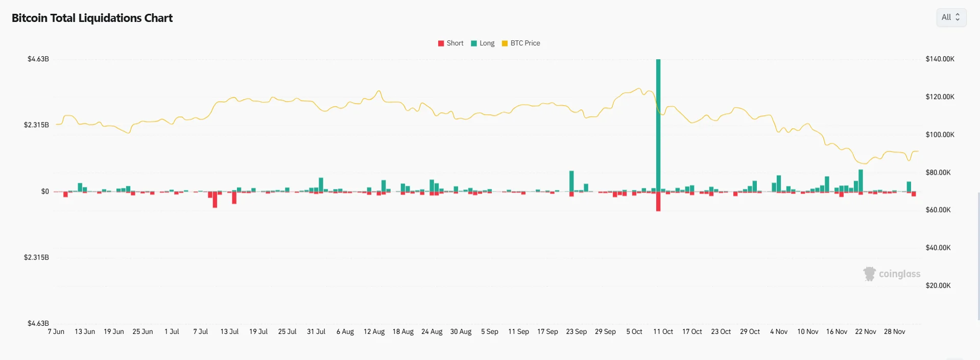Image resolution: width=980 pixels, height=360 pixels.
Task: Click the $4.63B left axis label
Action: 38,59
